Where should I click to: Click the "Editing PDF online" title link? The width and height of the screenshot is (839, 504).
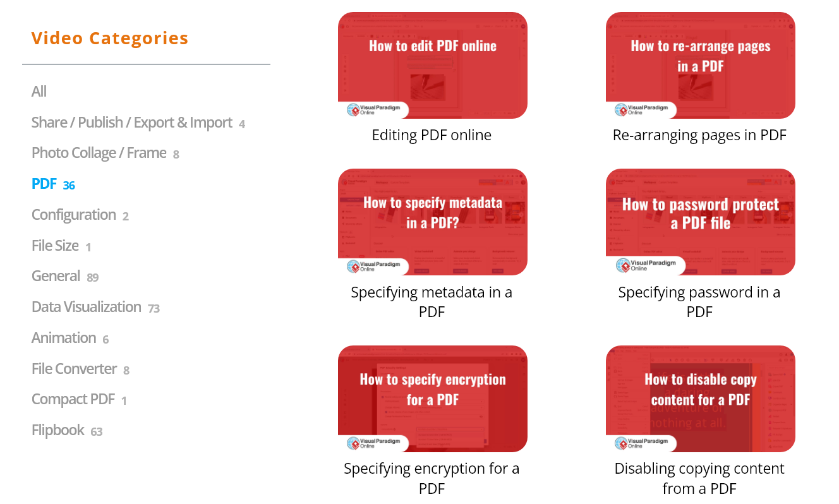432,135
